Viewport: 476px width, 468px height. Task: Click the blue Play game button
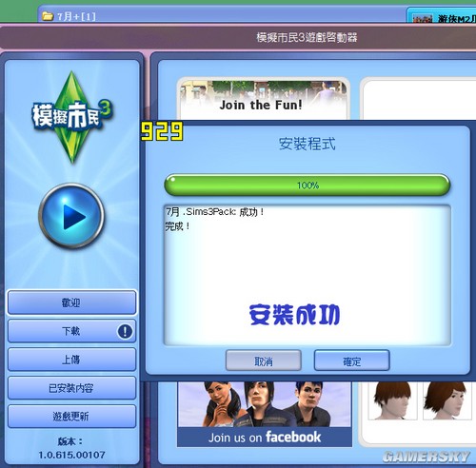pyautogui.click(x=71, y=216)
